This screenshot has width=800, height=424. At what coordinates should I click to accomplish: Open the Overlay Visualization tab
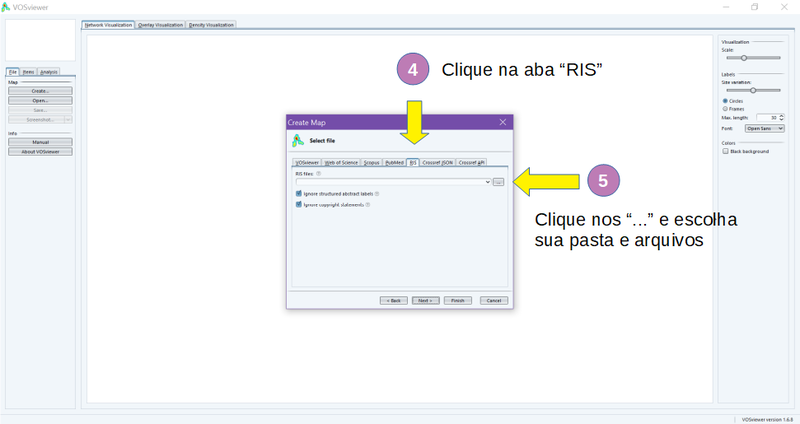160,24
